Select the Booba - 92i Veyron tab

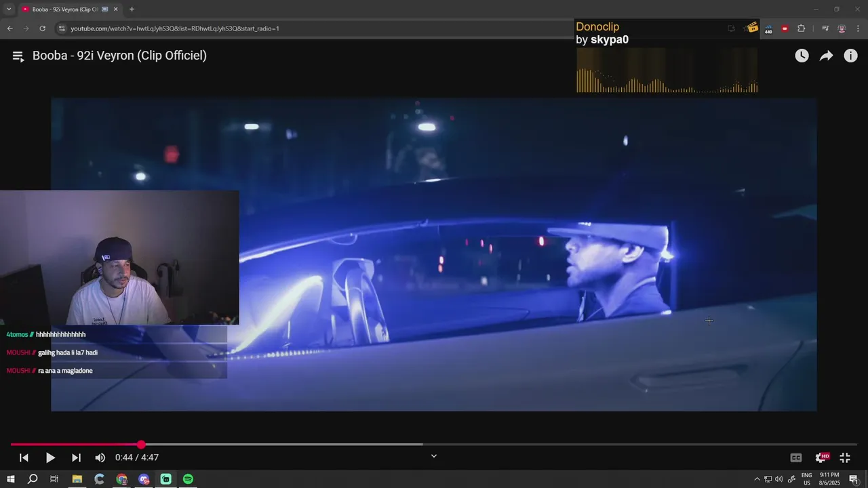(64, 9)
